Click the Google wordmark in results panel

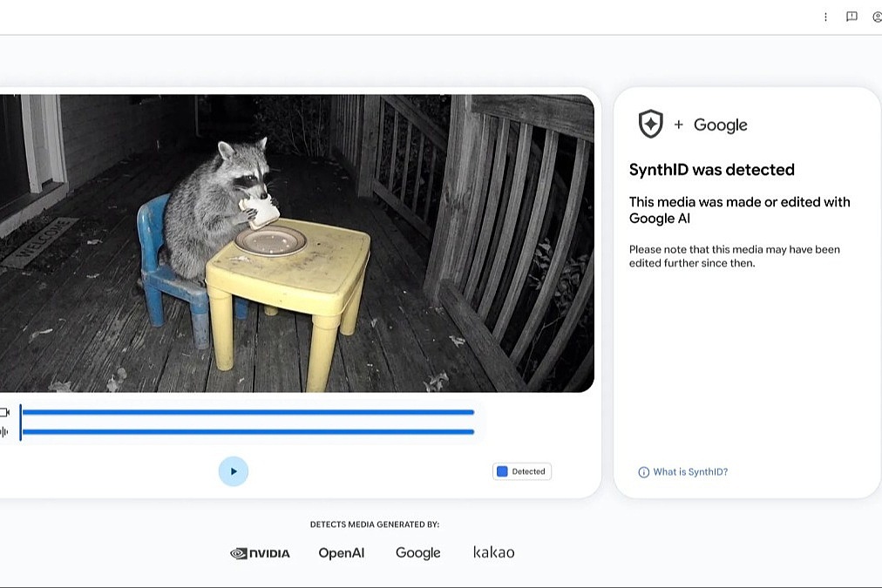[x=721, y=125]
